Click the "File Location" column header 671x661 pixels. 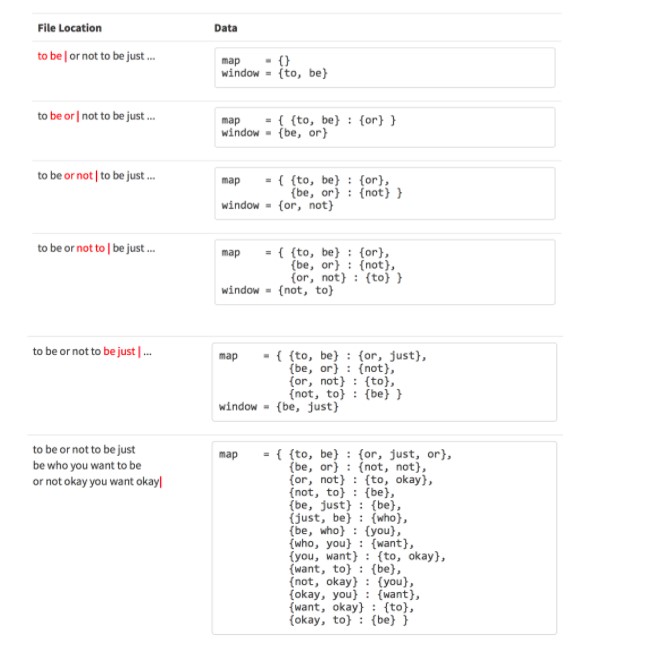(69, 28)
